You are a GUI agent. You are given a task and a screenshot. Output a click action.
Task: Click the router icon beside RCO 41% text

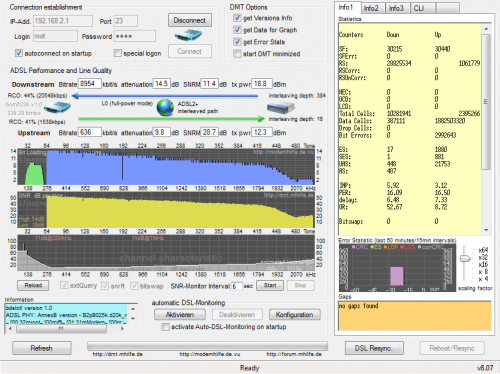click(57, 108)
